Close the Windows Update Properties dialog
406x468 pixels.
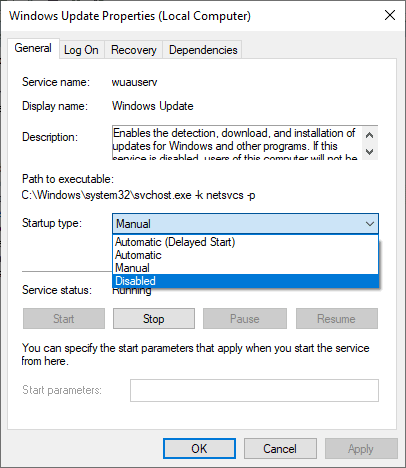click(390, 15)
